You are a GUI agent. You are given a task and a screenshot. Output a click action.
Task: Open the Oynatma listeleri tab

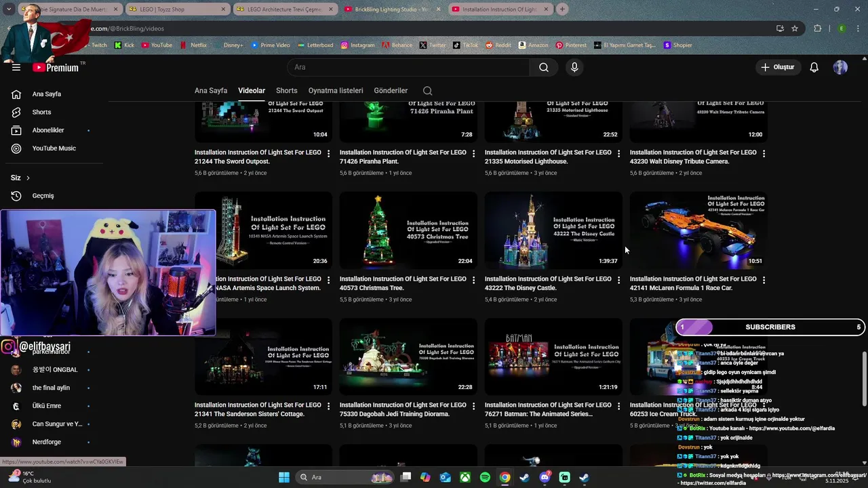click(x=336, y=91)
